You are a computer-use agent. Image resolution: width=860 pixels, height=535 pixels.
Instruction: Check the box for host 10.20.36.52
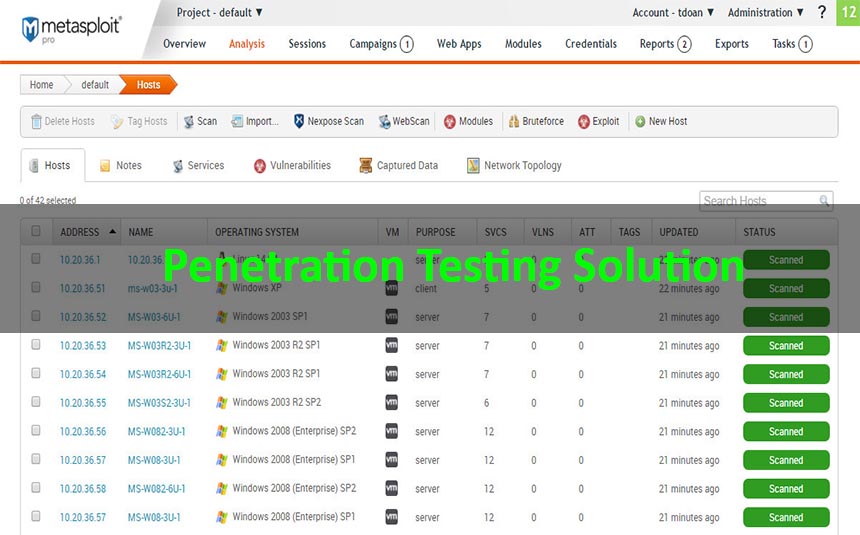[x=36, y=316]
